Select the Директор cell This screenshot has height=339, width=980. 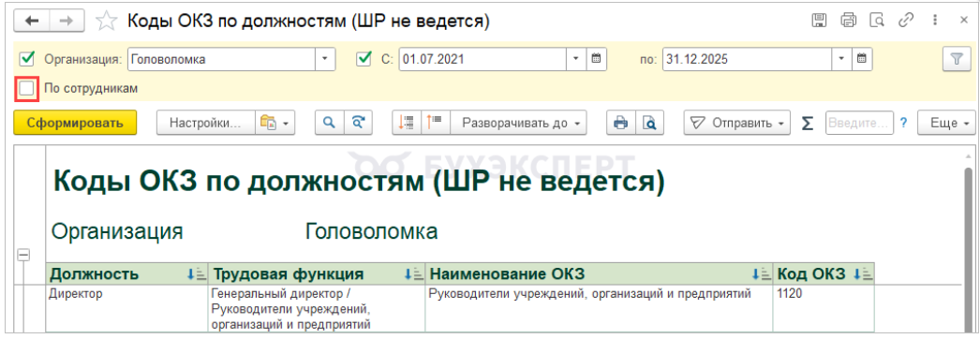[126, 308]
